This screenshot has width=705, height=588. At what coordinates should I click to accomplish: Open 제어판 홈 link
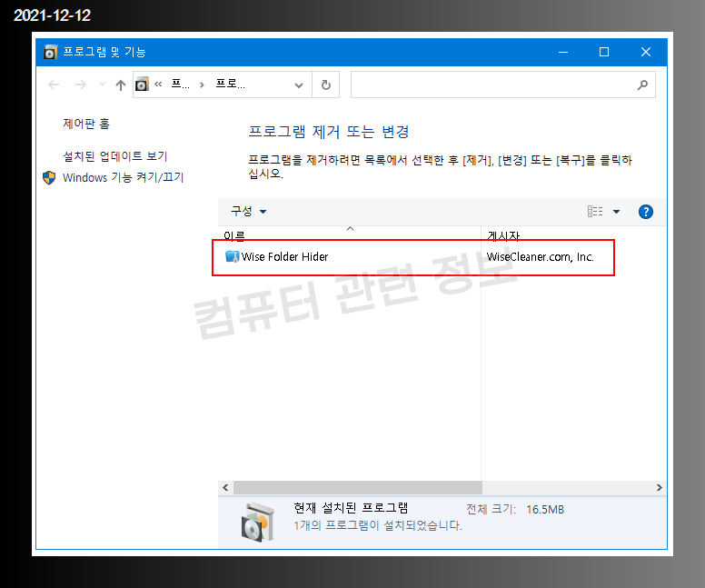coord(86,124)
